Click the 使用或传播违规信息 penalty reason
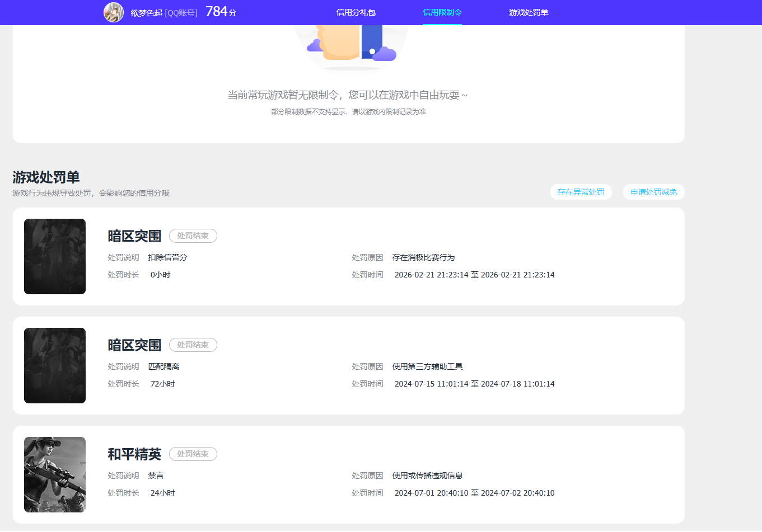 click(427, 475)
